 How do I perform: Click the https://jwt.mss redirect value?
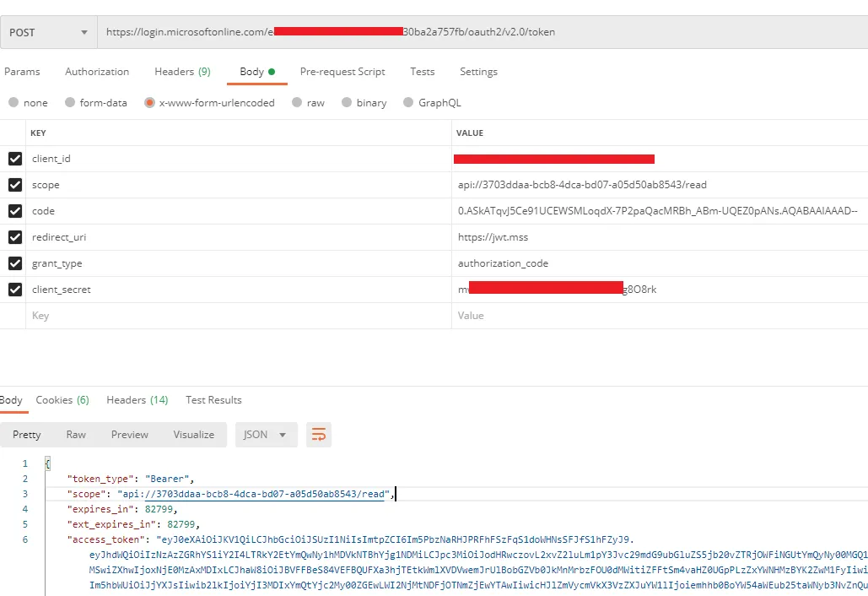(493, 237)
